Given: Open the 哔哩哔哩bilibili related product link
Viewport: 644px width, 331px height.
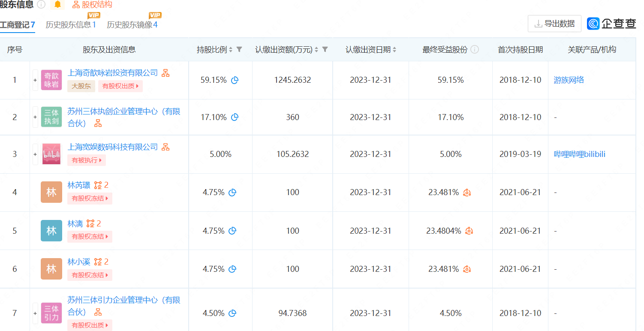Looking at the screenshot, I should click(580, 154).
